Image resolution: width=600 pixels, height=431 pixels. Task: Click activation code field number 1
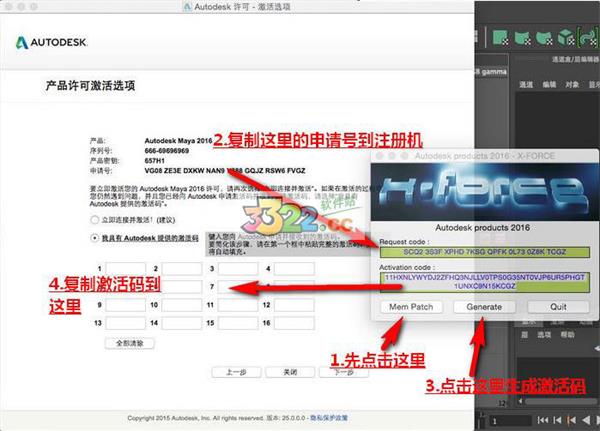[126, 269]
